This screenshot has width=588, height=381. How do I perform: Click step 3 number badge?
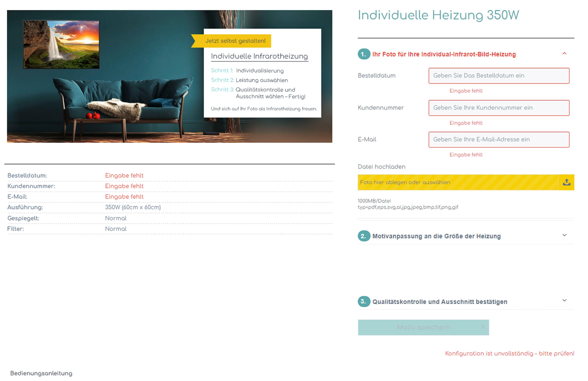coord(364,301)
